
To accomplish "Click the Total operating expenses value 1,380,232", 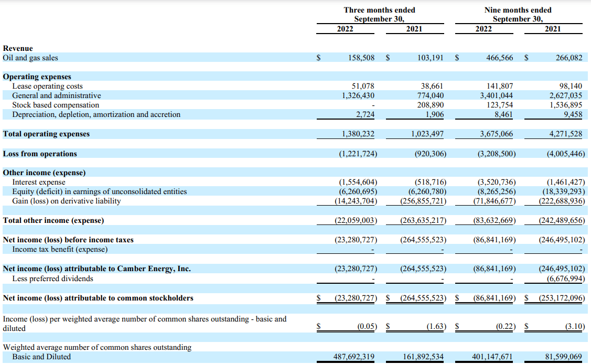I will pos(359,134).
